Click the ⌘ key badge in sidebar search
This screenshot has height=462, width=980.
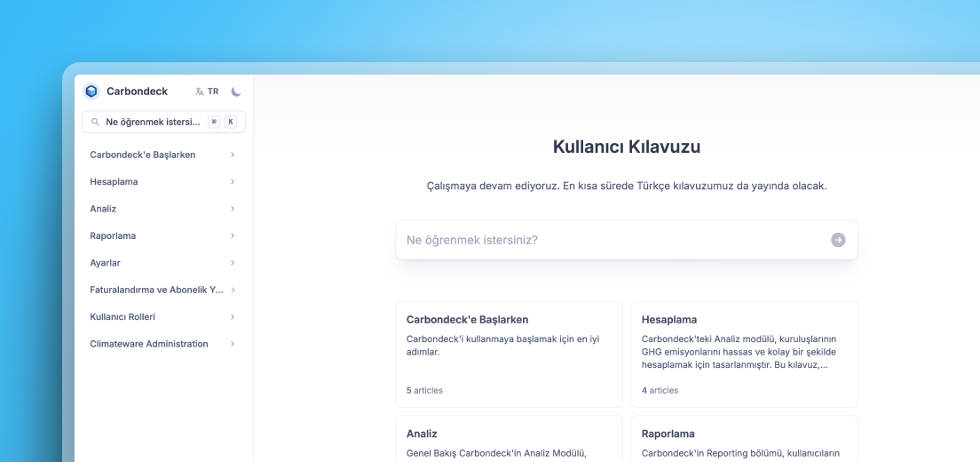click(x=214, y=122)
